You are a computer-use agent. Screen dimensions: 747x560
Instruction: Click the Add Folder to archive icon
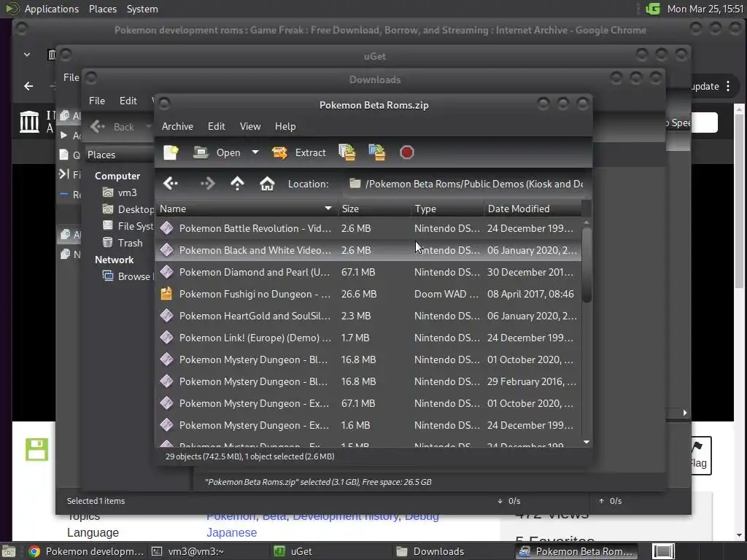377,152
